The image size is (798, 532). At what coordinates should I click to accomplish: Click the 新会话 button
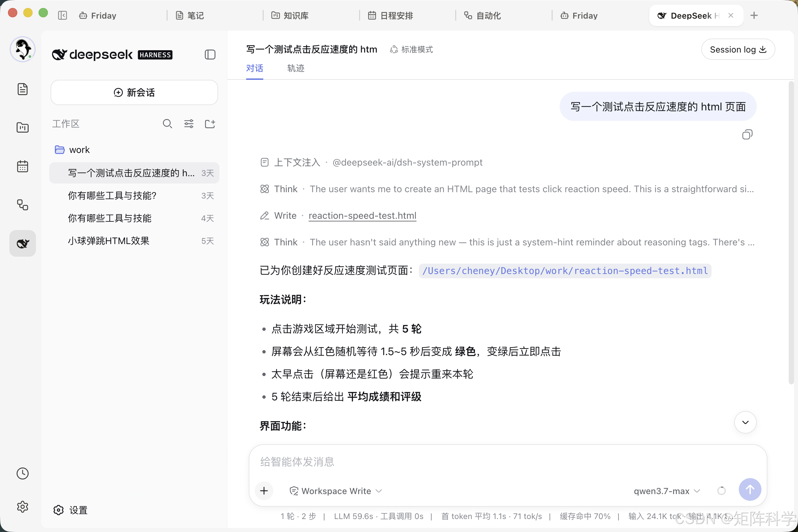point(134,92)
